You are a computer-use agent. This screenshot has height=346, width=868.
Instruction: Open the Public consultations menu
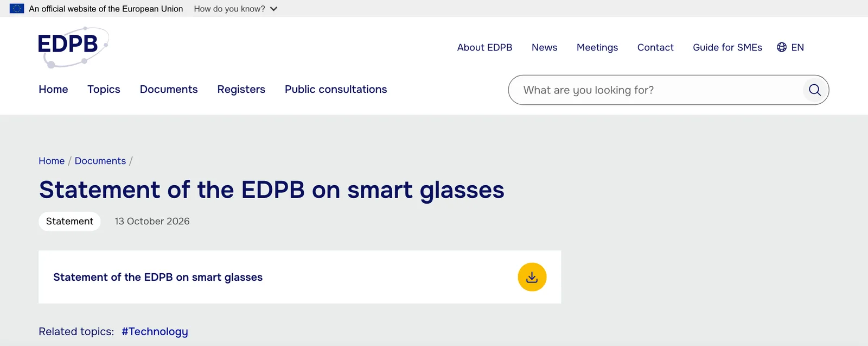(336, 89)
